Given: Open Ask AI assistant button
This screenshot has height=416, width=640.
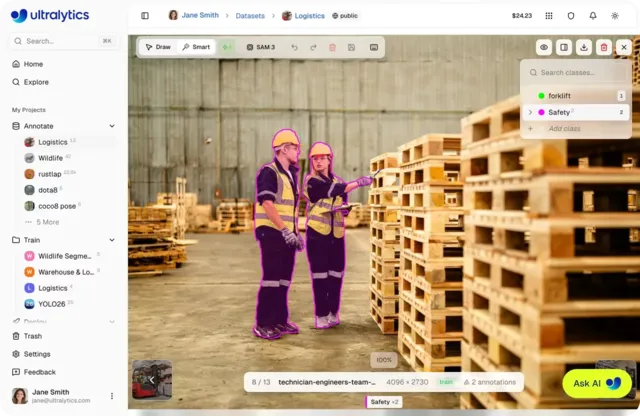Looking at the screenshot, I should (x=596, y=383).
